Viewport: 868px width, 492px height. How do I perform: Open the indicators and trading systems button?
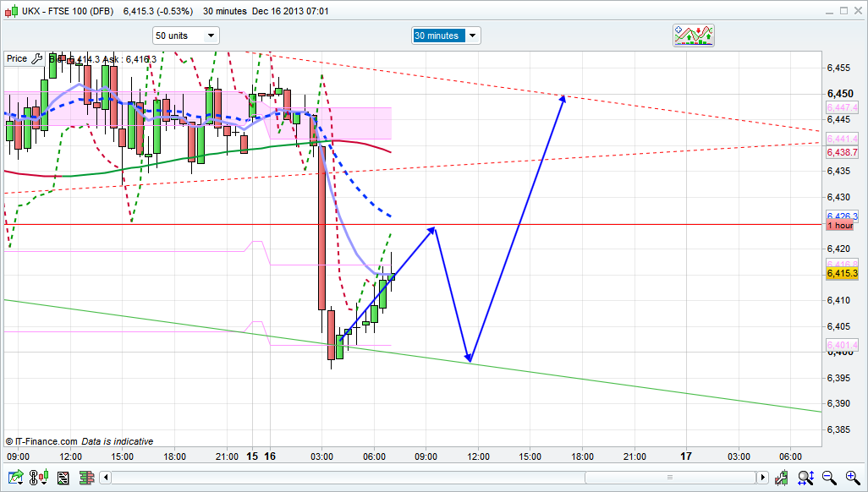[693, 36]
